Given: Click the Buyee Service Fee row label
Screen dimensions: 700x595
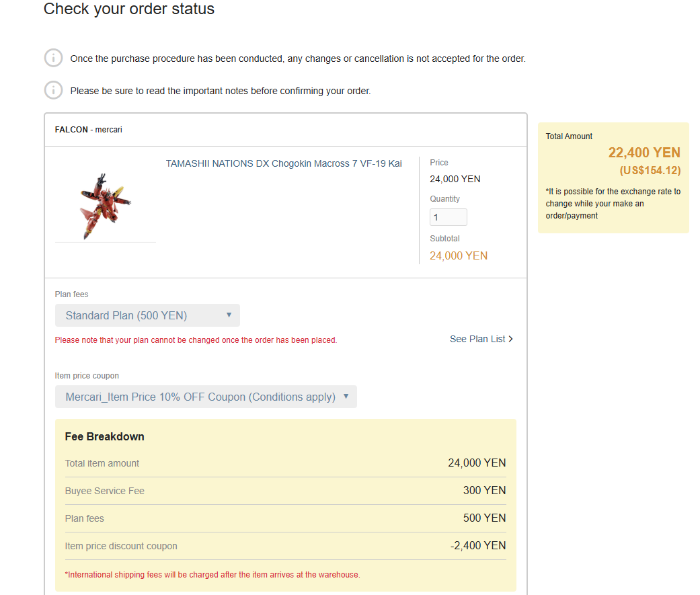Looking at the screenshot, I should click(104, 491).
